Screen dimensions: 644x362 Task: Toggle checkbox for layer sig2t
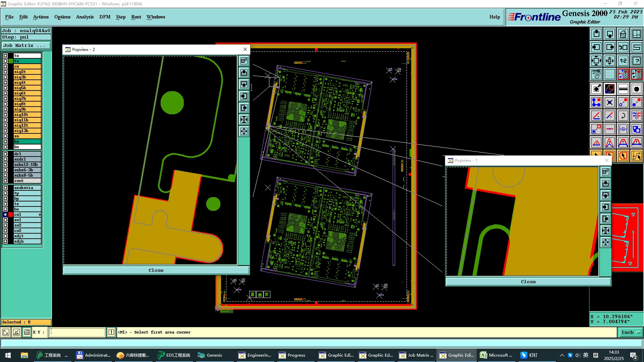click(5, 72)
